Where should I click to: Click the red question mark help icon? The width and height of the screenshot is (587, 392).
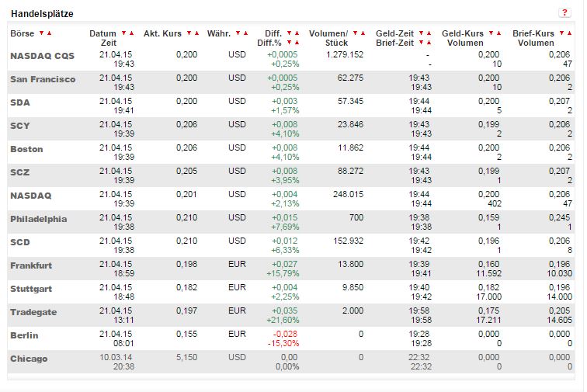(x=564, y=12)
